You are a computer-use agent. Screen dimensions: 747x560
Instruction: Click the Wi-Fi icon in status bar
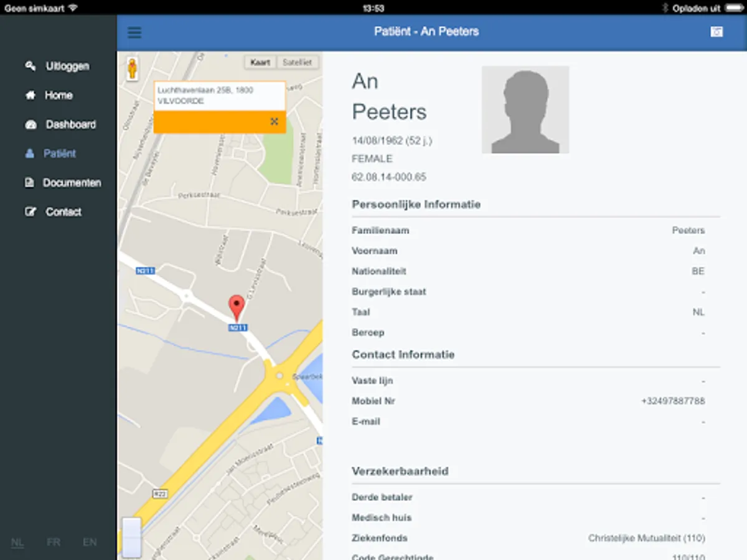pos(73,8)
